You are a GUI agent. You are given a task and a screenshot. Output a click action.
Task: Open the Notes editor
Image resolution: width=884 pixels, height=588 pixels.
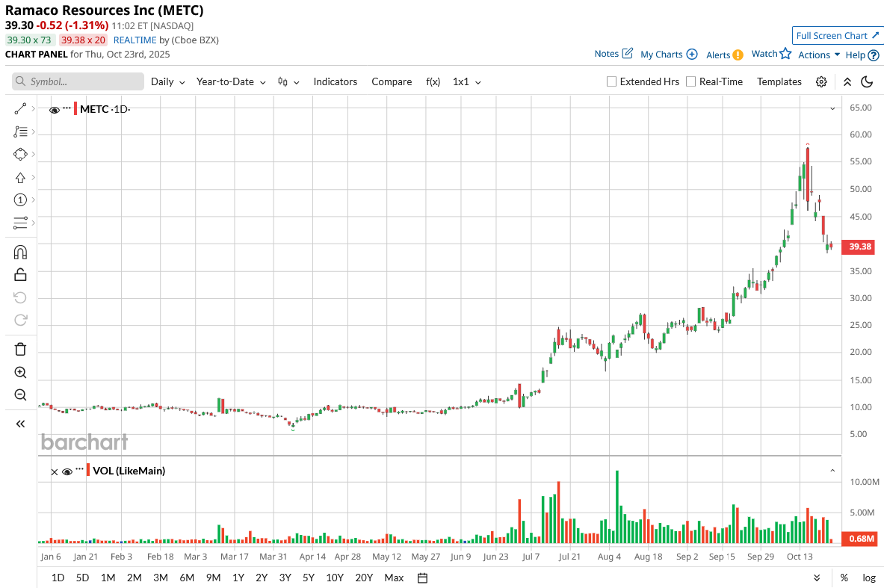(613, 54)
